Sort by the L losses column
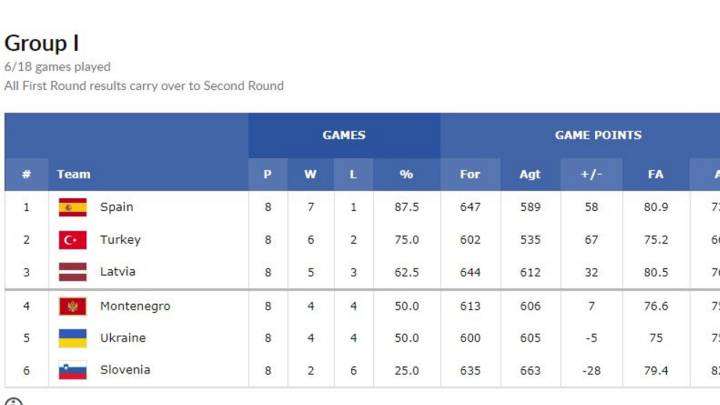Viewport: 720px width, 405px height. coord(353,174)
